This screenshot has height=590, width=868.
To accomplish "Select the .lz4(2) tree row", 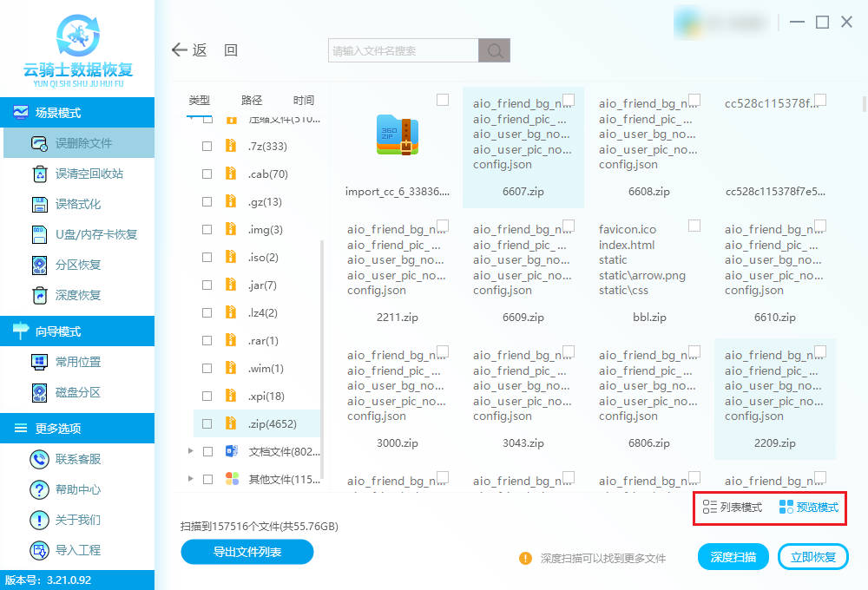I will 256,312.
